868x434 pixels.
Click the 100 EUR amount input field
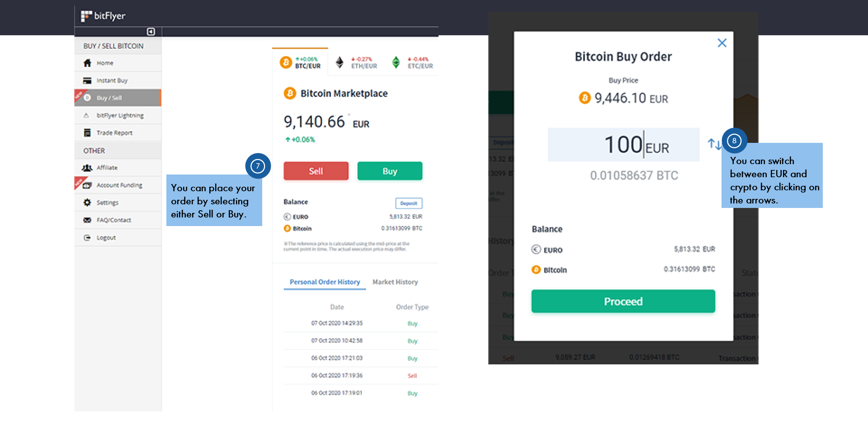point(623,145)
